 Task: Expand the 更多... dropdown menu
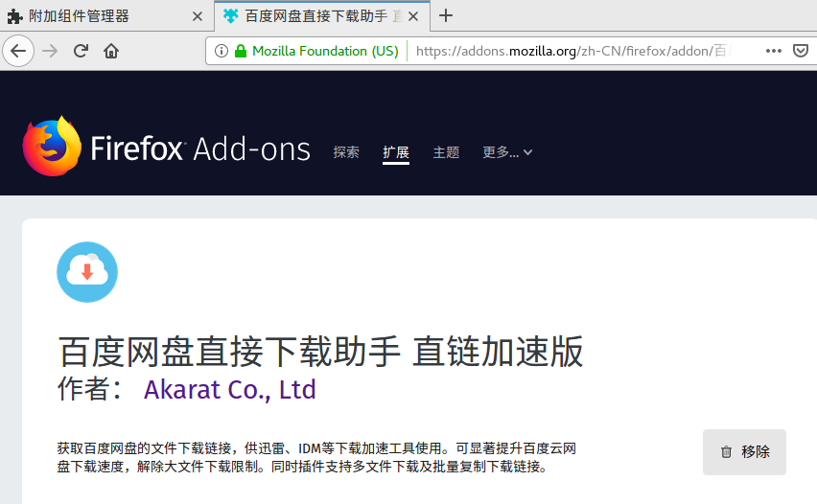[x=507, y=152]
